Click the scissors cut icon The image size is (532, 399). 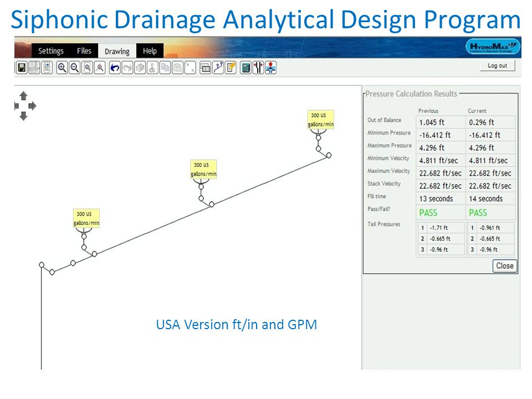152,68
